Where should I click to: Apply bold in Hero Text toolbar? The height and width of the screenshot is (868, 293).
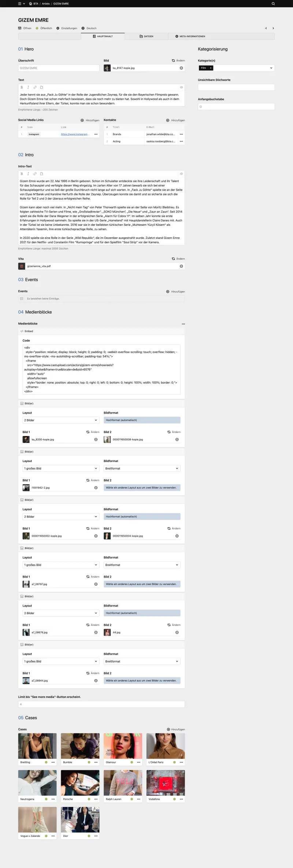[22, 87]
